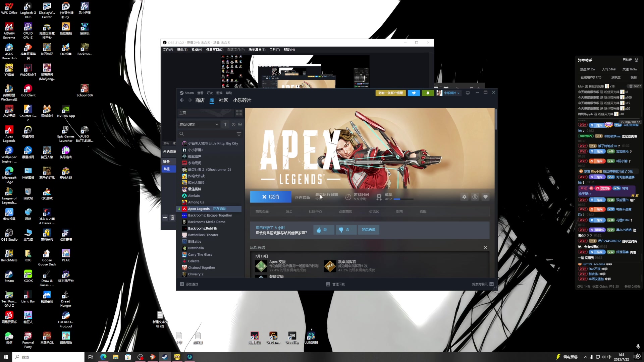Image resolution: width=644 pixels, height=362 pixels.
Task: Click 稍后再说 button
Action: click(369, 230)
